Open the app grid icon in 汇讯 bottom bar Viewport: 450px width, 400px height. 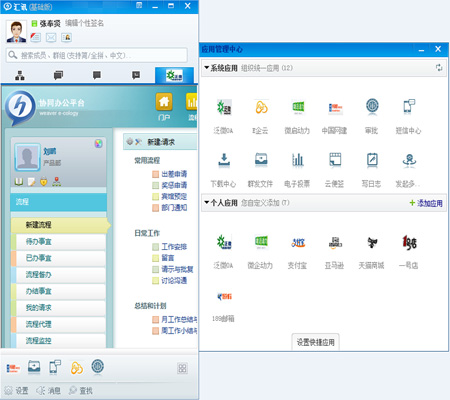coord(182,368)
